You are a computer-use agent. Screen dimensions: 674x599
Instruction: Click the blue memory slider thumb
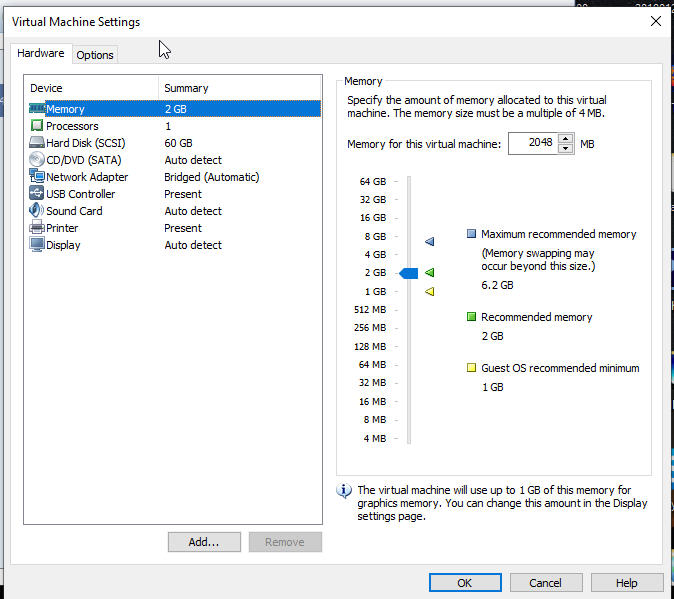408,273
